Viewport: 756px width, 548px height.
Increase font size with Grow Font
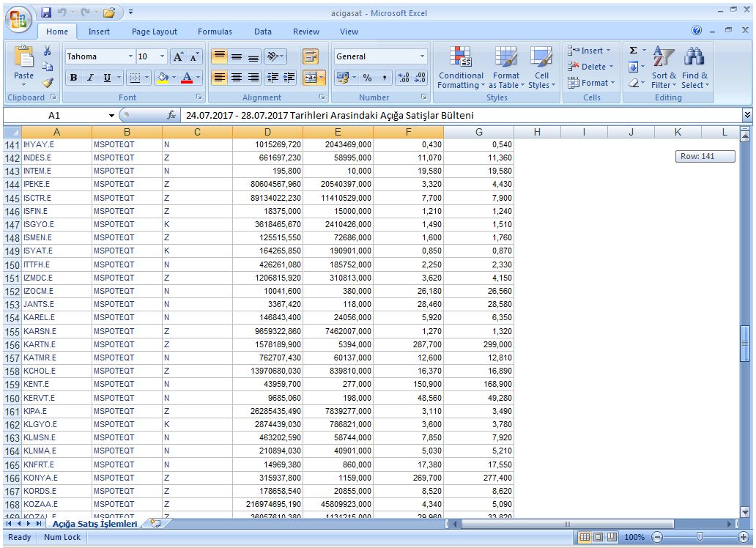tap(178, 57)
